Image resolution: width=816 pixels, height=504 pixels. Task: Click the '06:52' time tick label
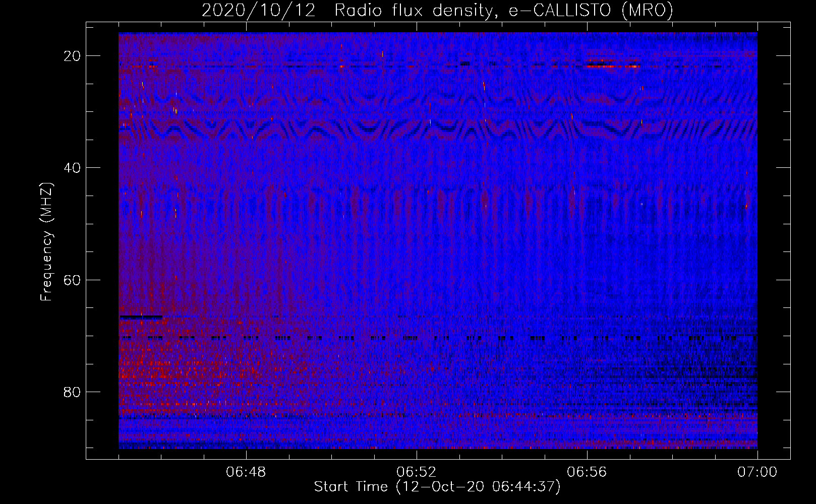click(417, 472)
